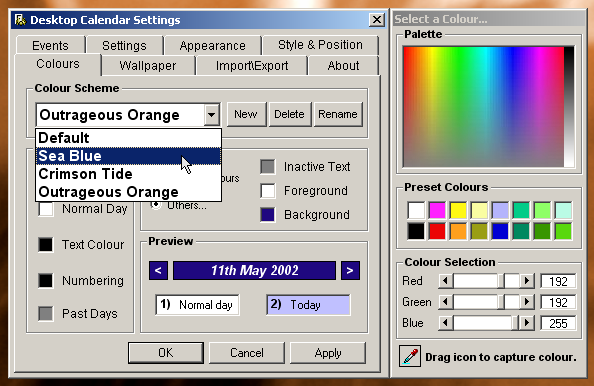
Task: Choose the black preset colour
Action: [x=416, y=231]
